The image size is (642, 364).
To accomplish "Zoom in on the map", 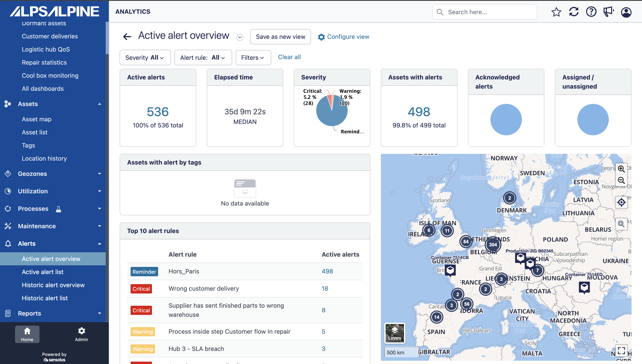I will 621,169.
